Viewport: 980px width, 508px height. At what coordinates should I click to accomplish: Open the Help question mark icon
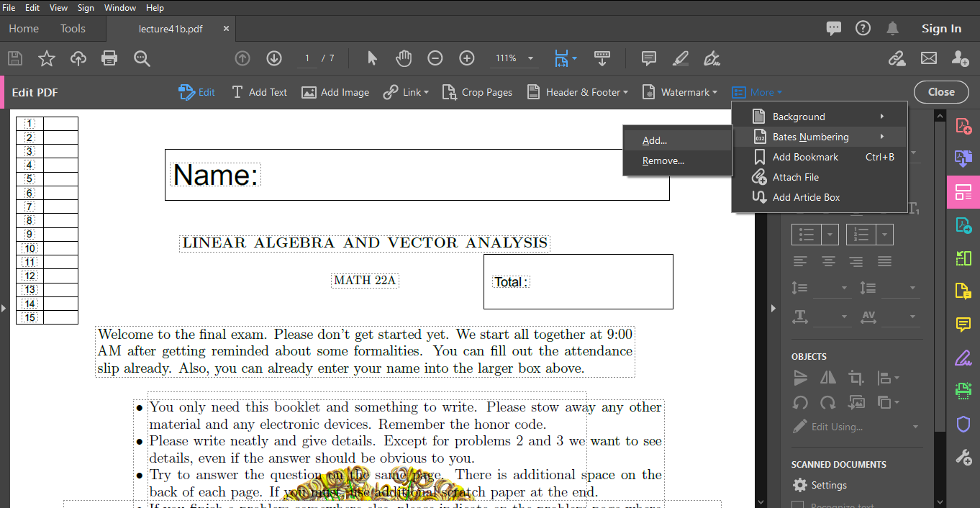click(x=863, y=28)
